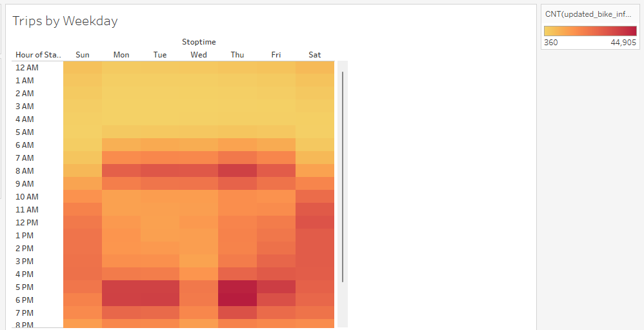
Task: Select the Sun column header
Action: tap(83, 55)
